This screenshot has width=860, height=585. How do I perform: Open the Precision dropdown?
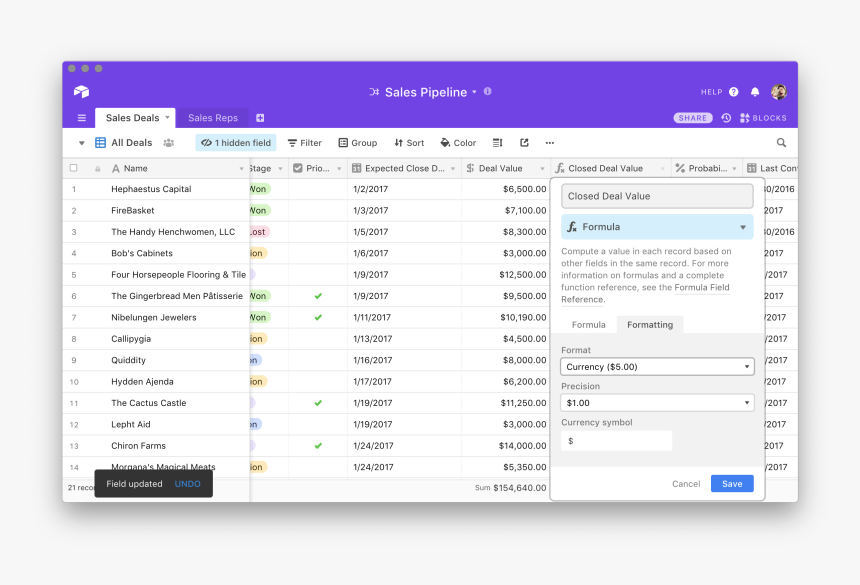point(657,403)
